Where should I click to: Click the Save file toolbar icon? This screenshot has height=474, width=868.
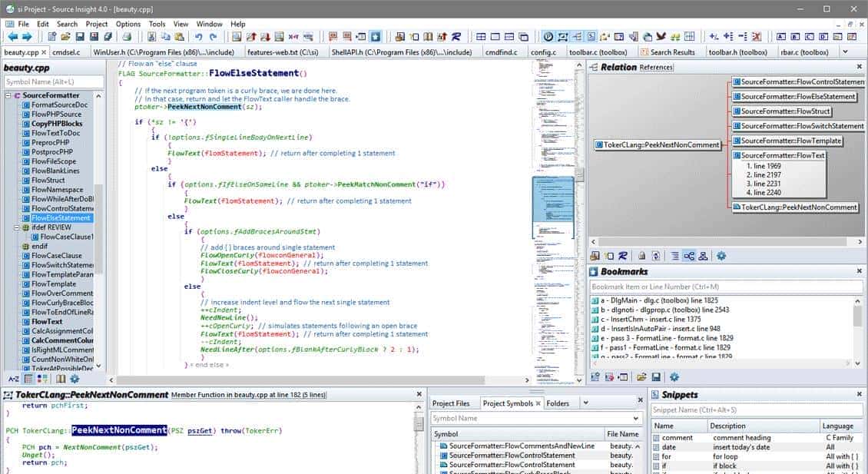click(80, 37)
